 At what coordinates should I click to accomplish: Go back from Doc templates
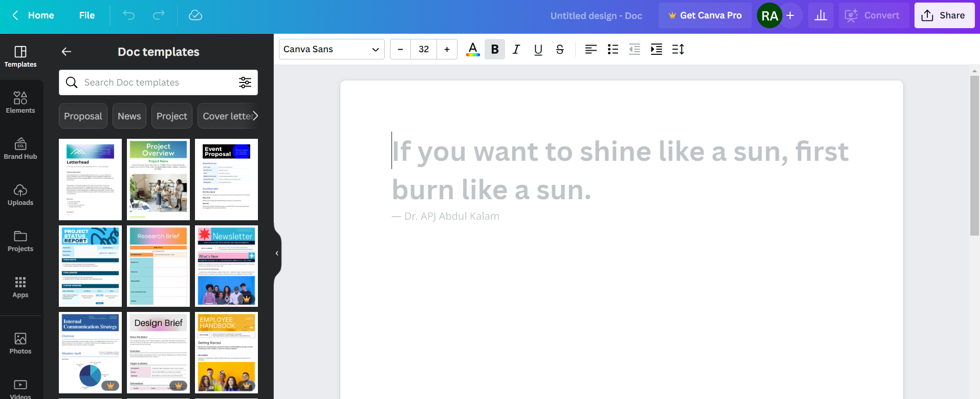[x=67, y=52]
